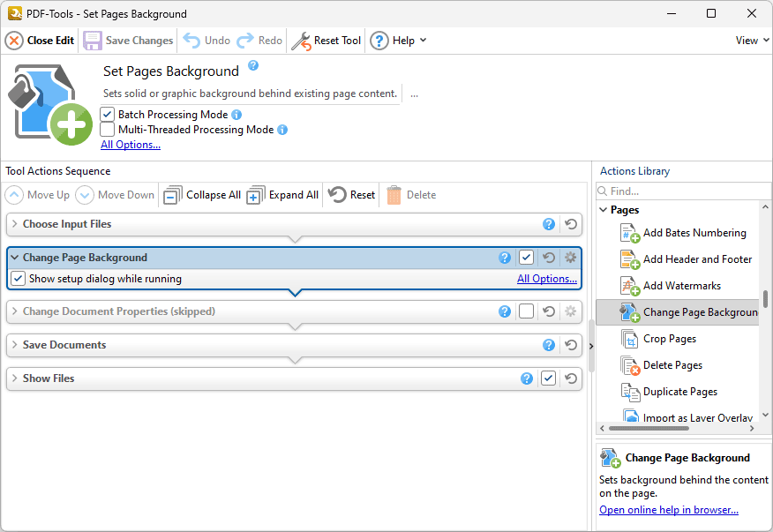Select Delete Pages action
Viewport: 773px width, 532px height.
point(661,365)
